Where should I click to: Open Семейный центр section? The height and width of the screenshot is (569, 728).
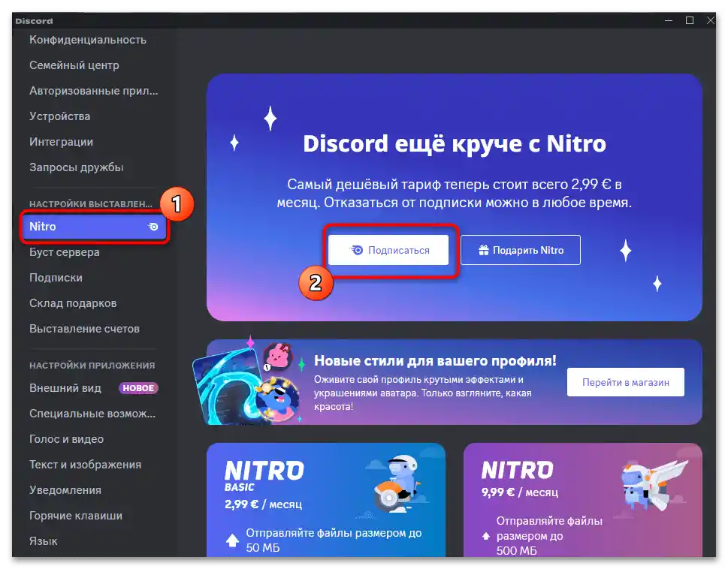pos(74,65)
